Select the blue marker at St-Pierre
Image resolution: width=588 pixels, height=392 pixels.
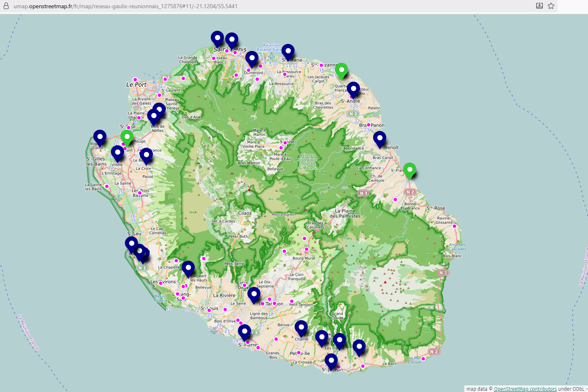[x=244, y=332]
